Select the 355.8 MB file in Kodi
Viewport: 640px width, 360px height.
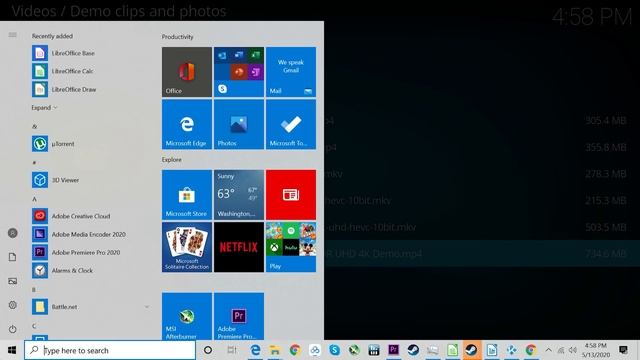(482, 147)
